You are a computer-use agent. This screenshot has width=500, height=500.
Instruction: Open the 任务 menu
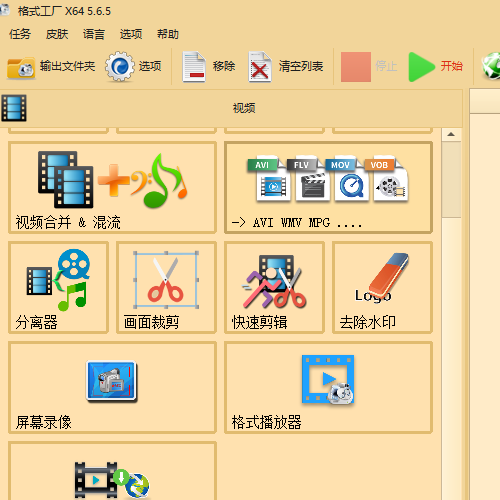(x=20, y=34)
